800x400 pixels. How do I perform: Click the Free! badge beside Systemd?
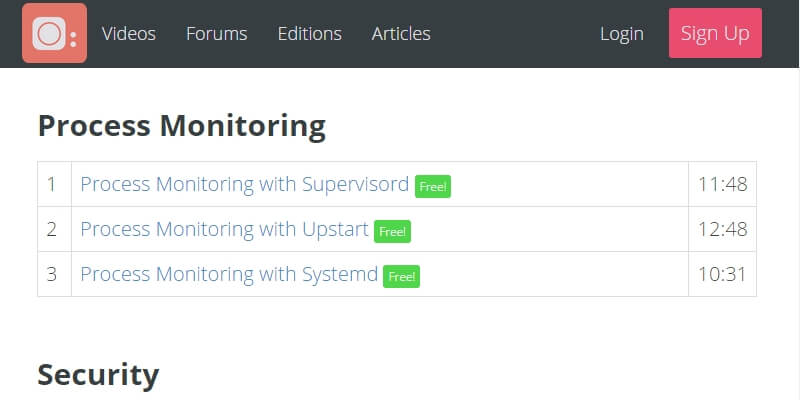(402, 276)
